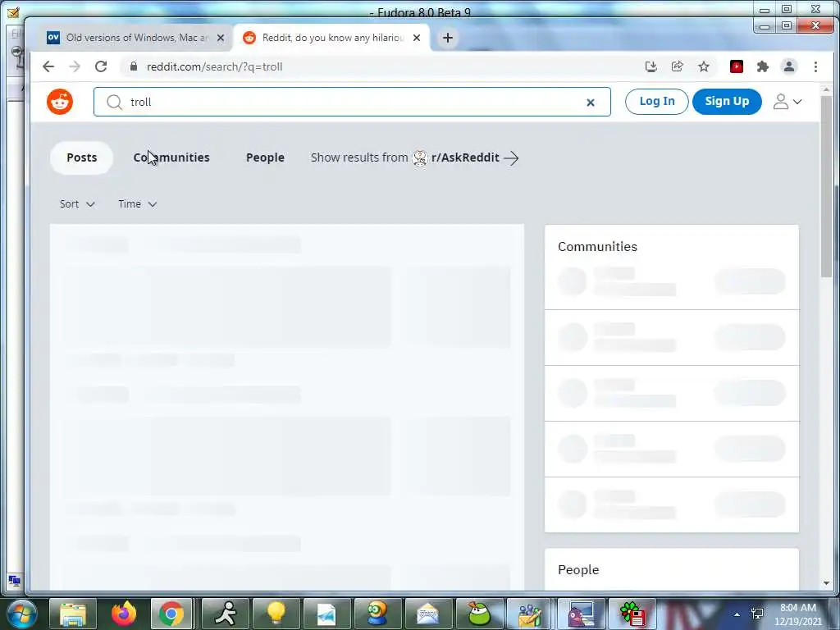Image resolution: width=840 pixels, height=630 pixels.
Task: Click the Communities sidebar heading
Action: pos(597,246)
